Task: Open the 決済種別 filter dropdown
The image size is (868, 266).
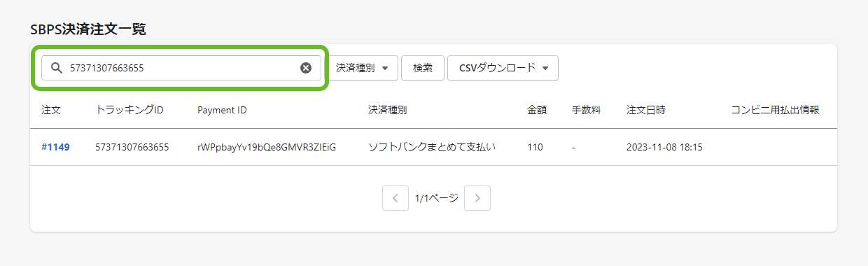Action: click(x=362, y=68)
